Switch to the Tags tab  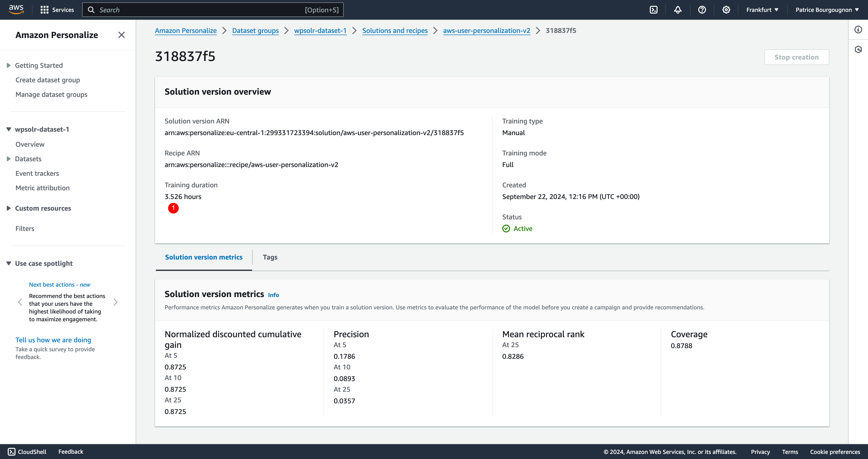[270, 257]
